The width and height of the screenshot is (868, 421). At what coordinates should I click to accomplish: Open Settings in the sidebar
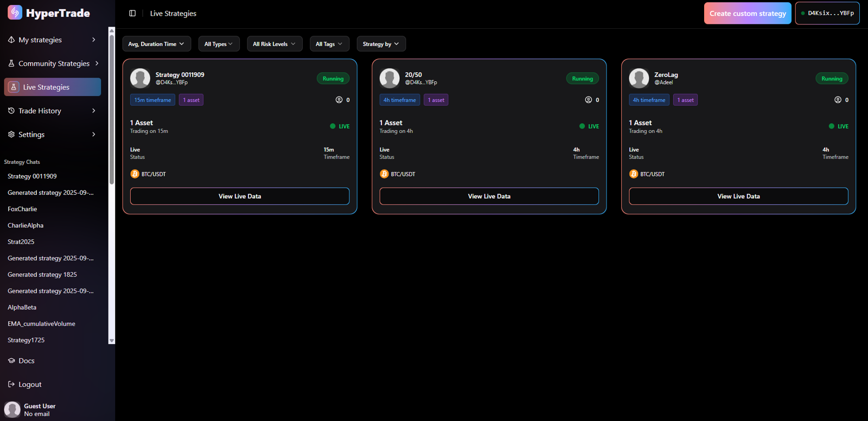pos(31,135)
